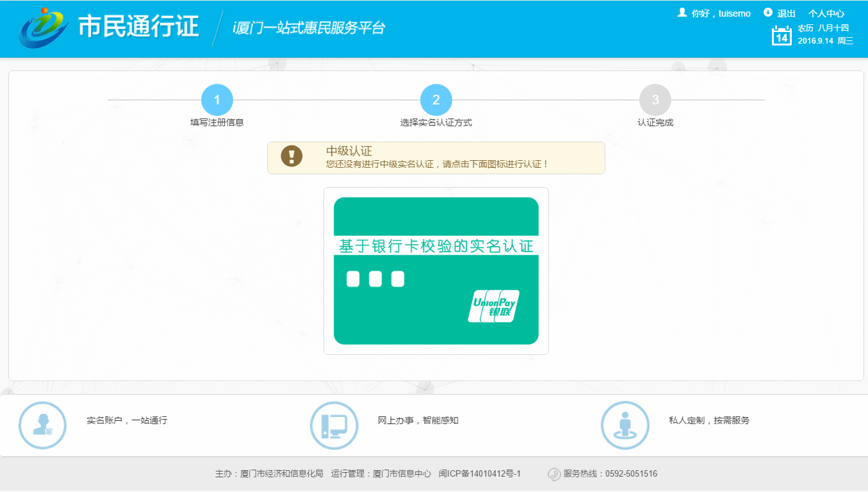Click the 私人定制，按需服务 text
Screen dimensions: 868x492
coord(709,421)
